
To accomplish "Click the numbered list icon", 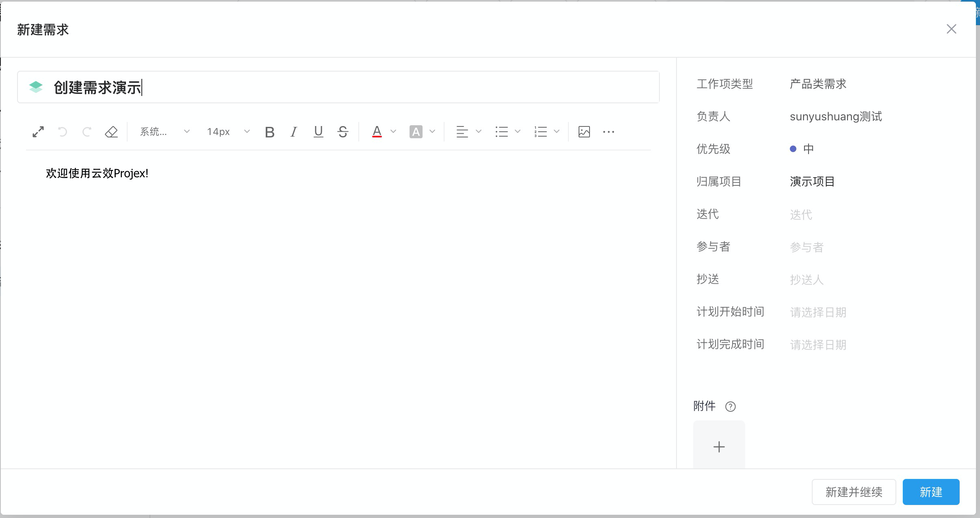I will click(x=541, y=132).
